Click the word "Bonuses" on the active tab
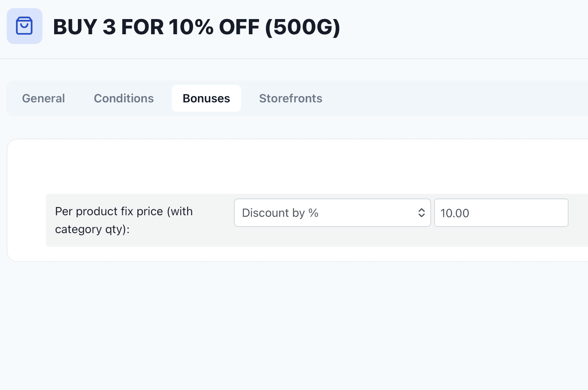The image size is (588, 390). coord(206,98)
